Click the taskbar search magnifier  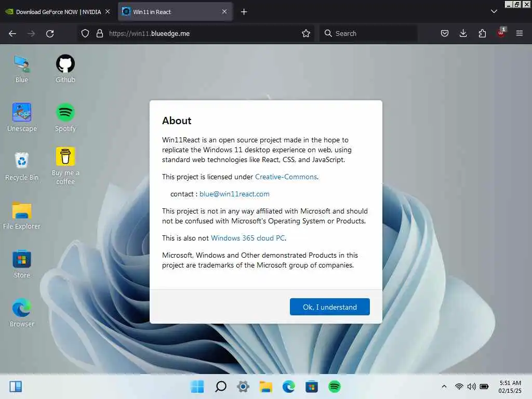[220, 387]
